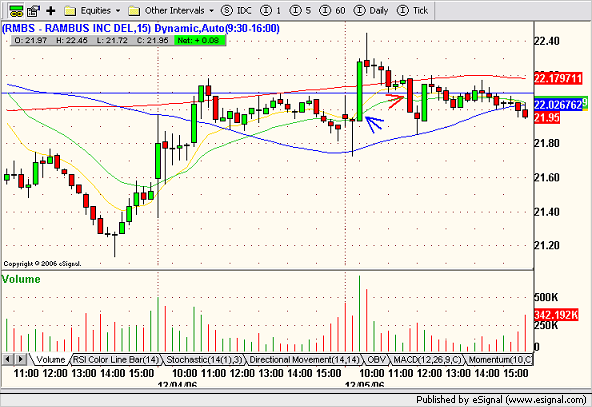Open the OBV study tab
Viewport: 592px width, 407px height.
[376, 359]
